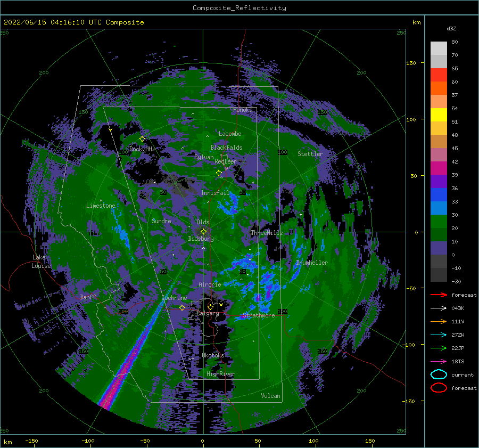Select yellow station marker near RockyMH
This screenshot has width=479, height=448.
[142, 139]
